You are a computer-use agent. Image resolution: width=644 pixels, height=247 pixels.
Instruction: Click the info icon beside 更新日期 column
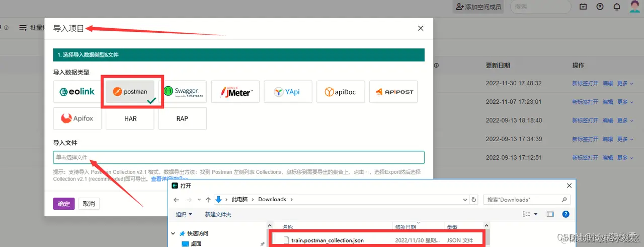point(436,66)
